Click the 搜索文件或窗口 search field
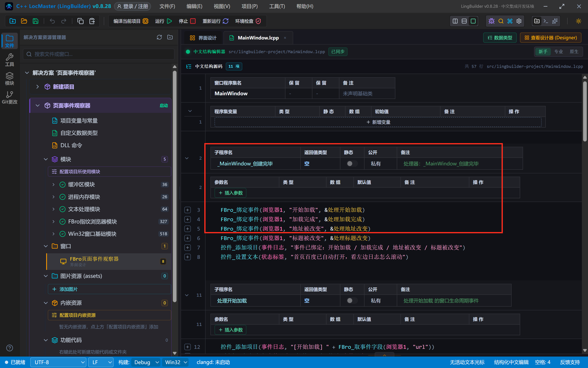 pos(99,54)
